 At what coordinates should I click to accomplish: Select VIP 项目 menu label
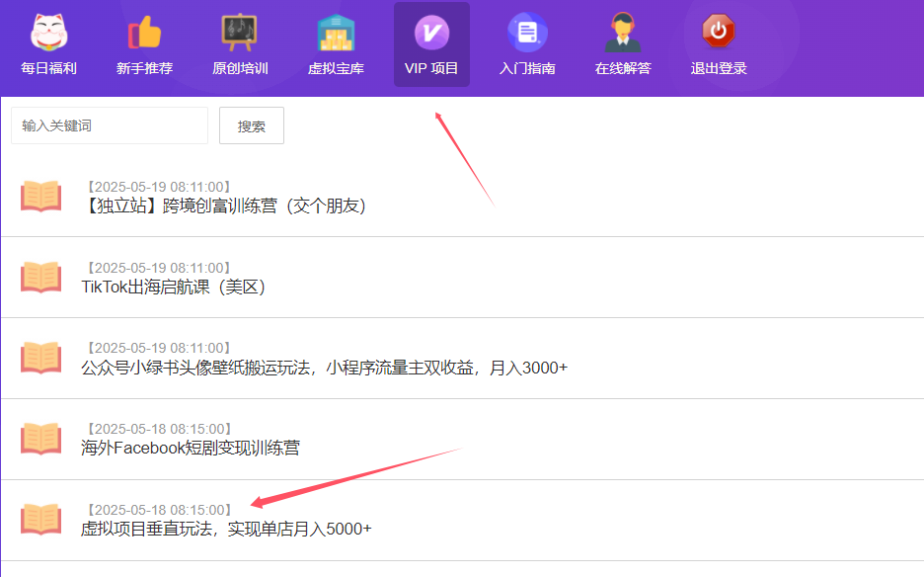point(431,68)
